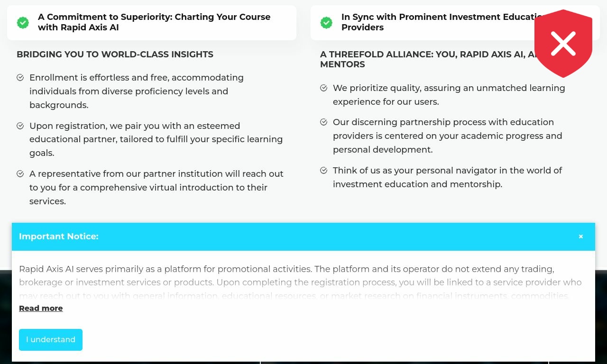607x364 pixels.
Task: Click check icon beside "Upon registration, we pair you"
Action: [20, 126]
